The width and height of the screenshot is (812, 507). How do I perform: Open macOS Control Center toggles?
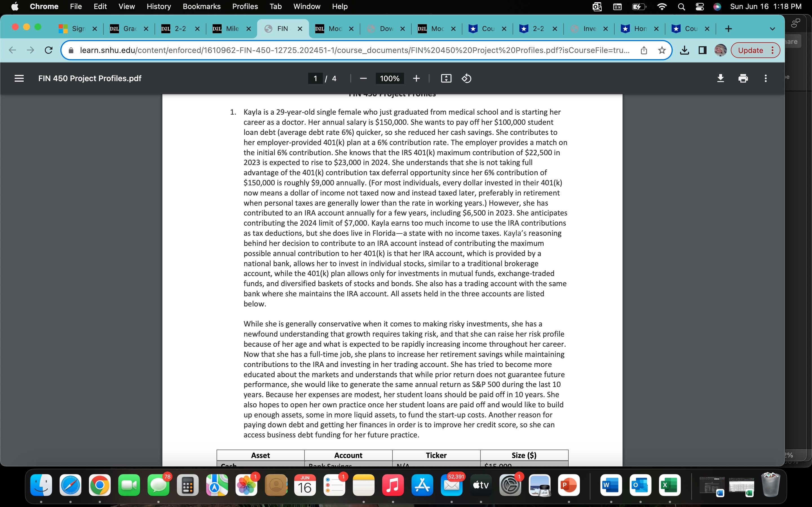(x=700, y=7)
